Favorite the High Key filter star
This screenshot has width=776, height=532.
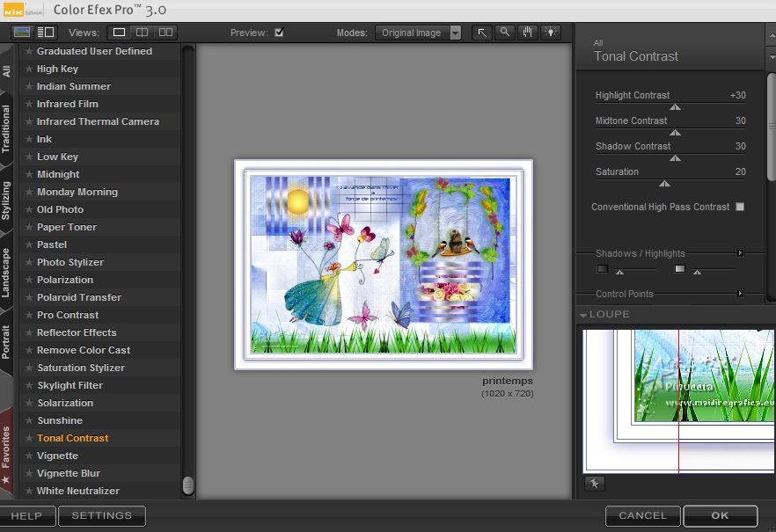[29, 69]
